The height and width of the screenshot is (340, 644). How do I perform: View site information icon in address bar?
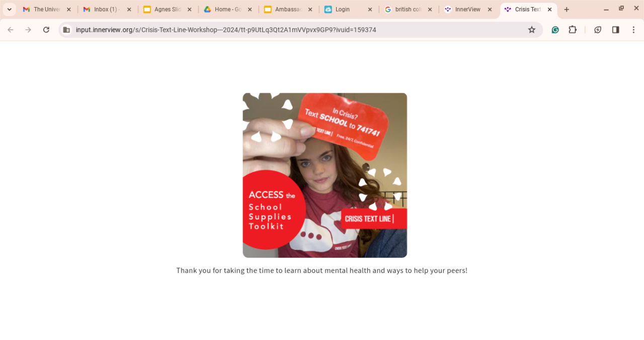[66, 30]
